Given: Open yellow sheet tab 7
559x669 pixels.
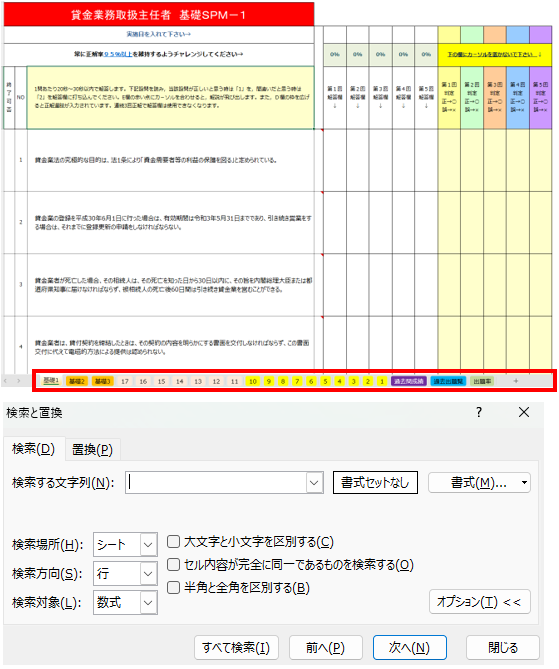Looking at the screenshot, I should [297, 381].
